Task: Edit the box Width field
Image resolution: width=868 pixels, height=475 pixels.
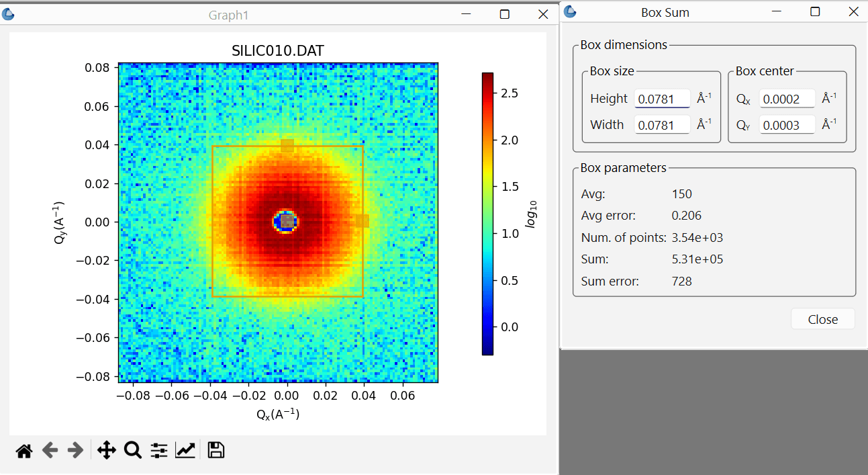Action: tap(663, 125)
